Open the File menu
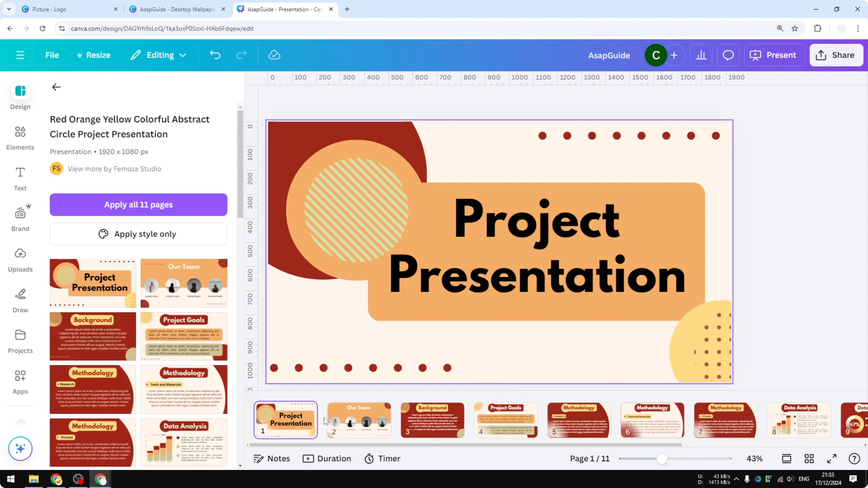 52,55
